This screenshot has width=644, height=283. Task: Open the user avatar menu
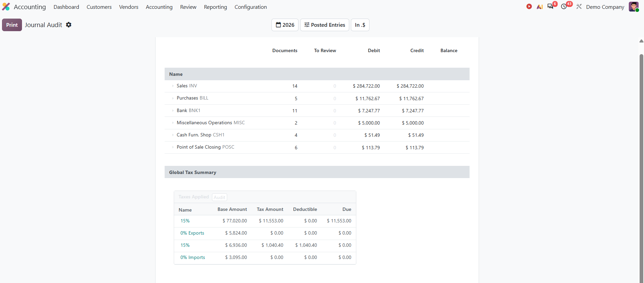pos(634,7)
